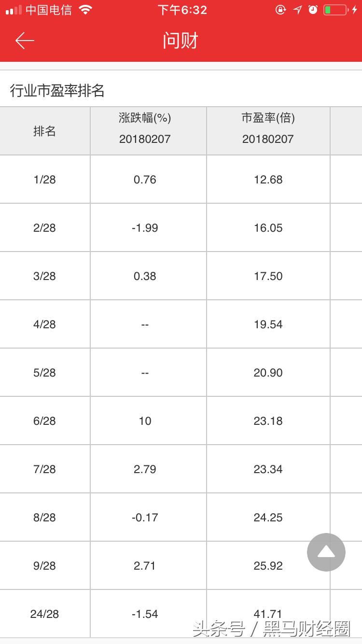The height and width of the screenshot is (644, 362).
Task: Tap the back arrow in header
Action: [25, 41]
